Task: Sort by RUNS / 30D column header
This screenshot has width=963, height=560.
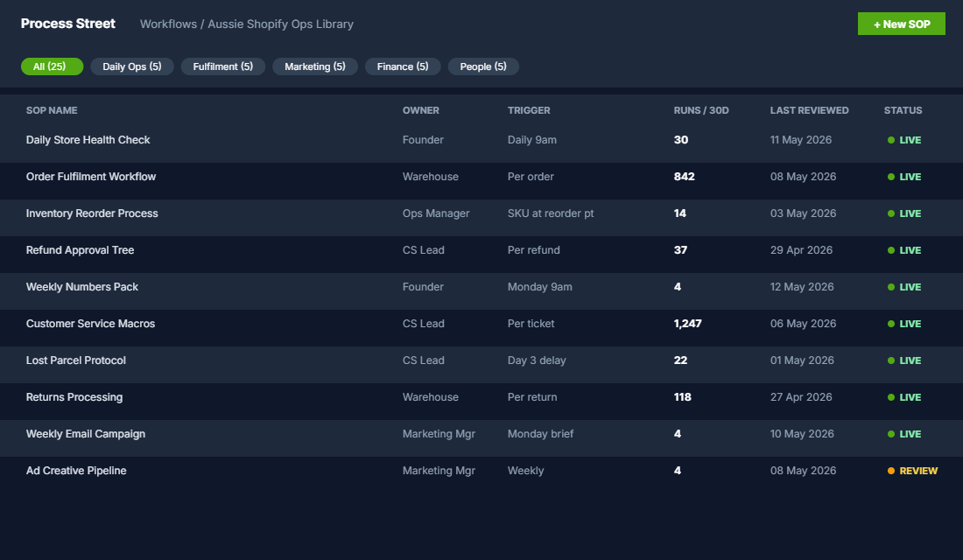Action: (701, 110)
